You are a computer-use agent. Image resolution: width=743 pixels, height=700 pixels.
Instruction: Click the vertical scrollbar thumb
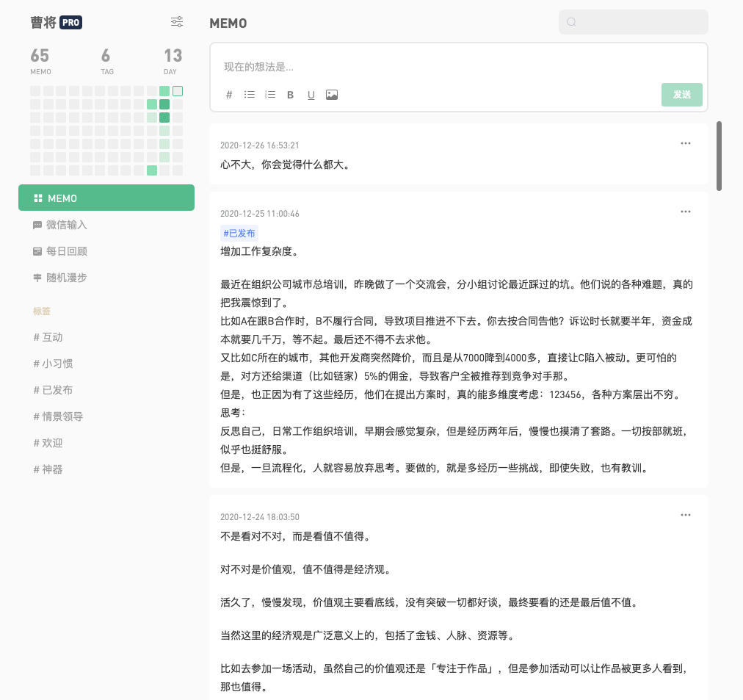719,156
